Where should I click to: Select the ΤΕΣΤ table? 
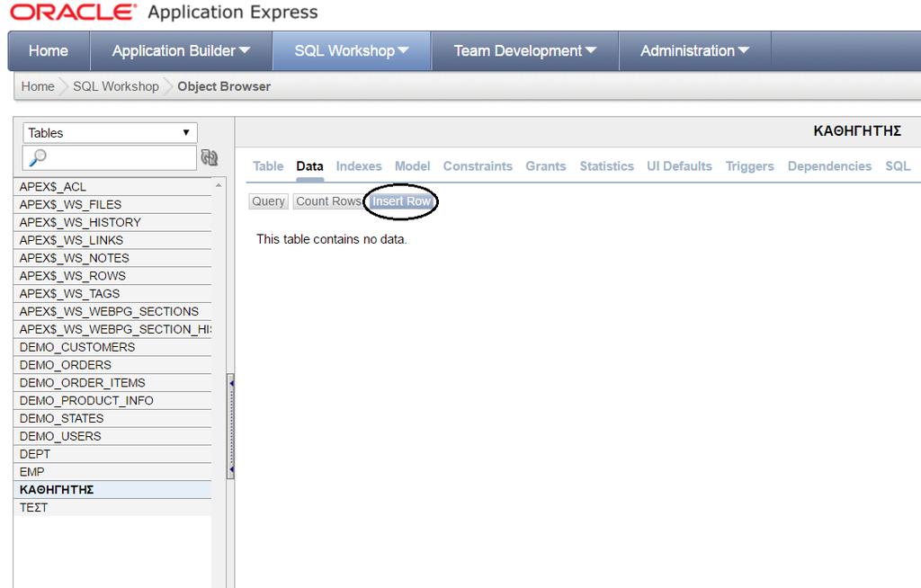tap(112, 507)
